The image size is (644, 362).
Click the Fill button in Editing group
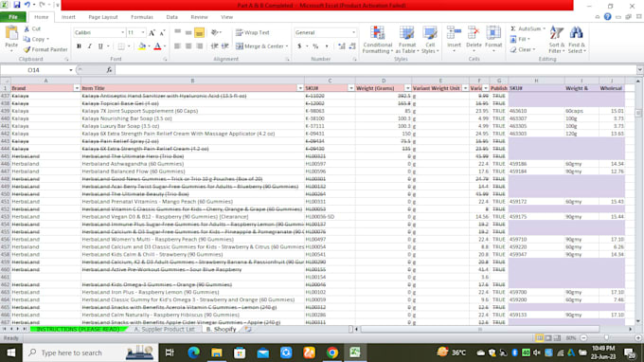pos(520,39)
